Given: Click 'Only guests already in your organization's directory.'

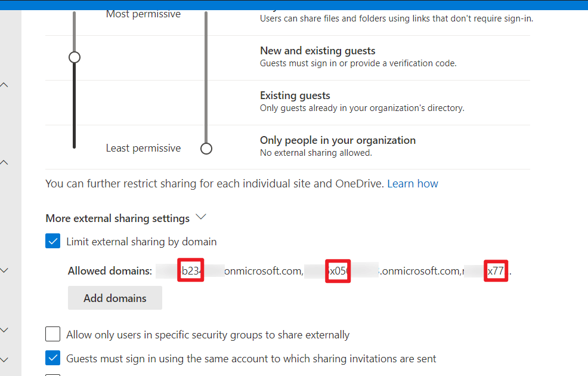Looking at the screenshot, I should click(x=362, y=108).
